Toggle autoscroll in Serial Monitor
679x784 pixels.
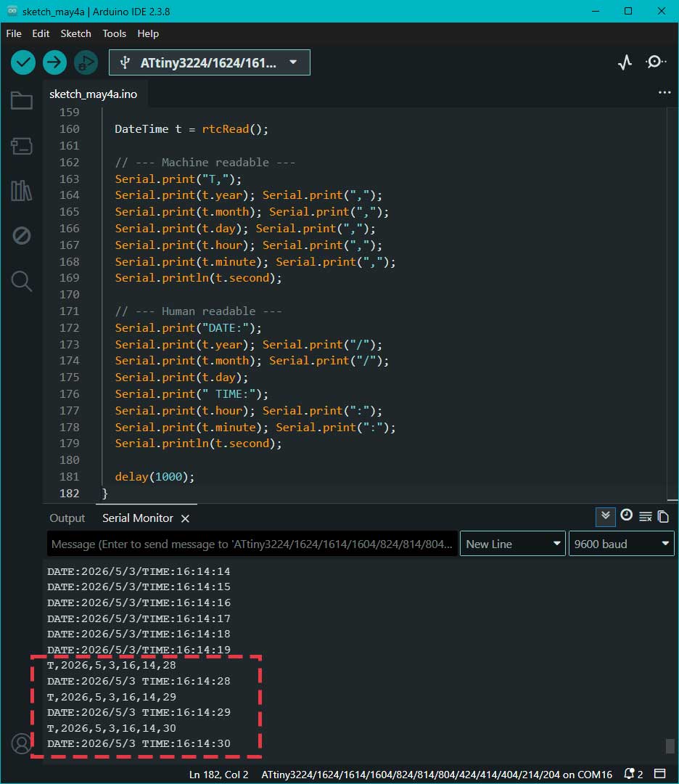tap(606, 516)
